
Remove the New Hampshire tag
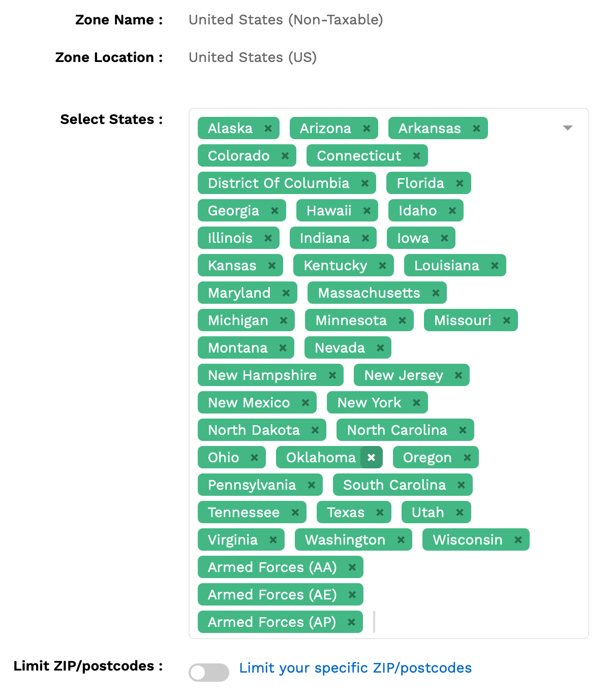click(x=332, y=375)
